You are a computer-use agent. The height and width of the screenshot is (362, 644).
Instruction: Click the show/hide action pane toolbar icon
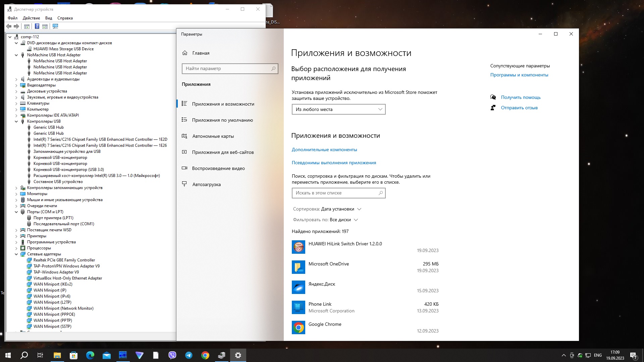pyautogui.click(x=45, y=26)
